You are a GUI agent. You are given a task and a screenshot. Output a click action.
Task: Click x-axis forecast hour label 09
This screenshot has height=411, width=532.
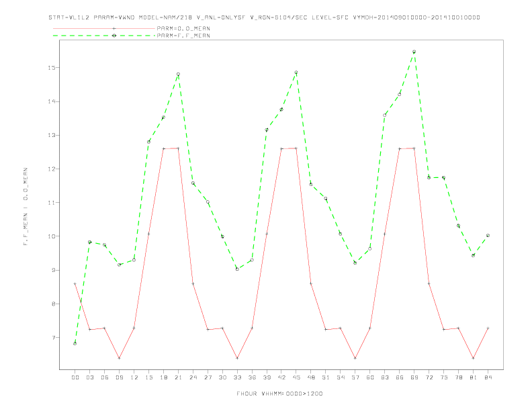pos(119,377)
